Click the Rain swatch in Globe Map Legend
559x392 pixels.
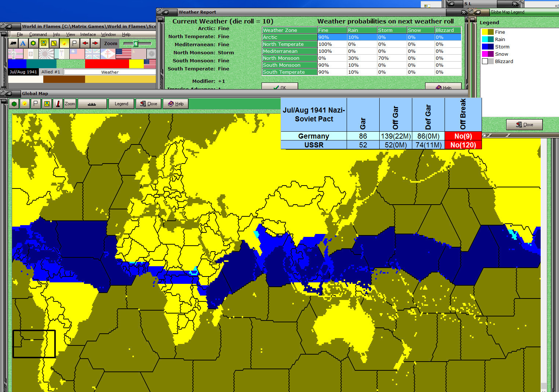coord(487,39)
